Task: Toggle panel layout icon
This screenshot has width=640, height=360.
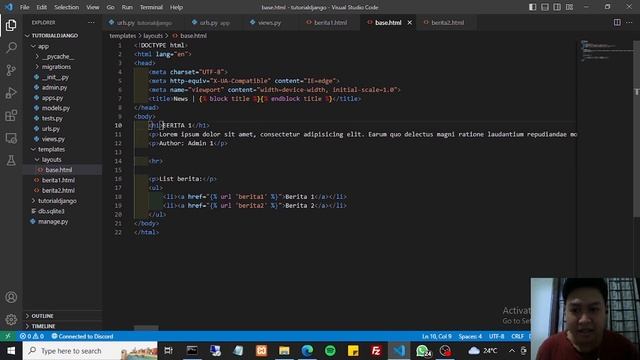Action: click(x=544, y=7)
